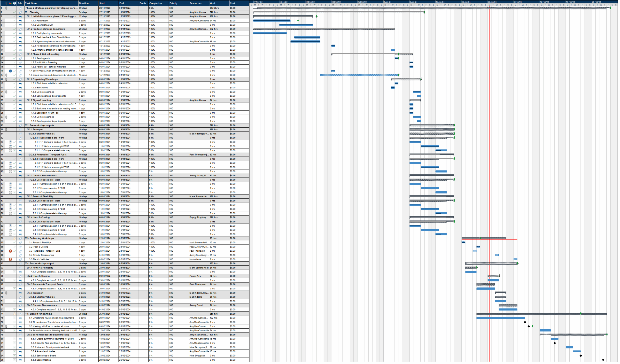
Task: Click the red exclamation icon for 3.5 Electric Vehicles
Action: pos(10,259)
